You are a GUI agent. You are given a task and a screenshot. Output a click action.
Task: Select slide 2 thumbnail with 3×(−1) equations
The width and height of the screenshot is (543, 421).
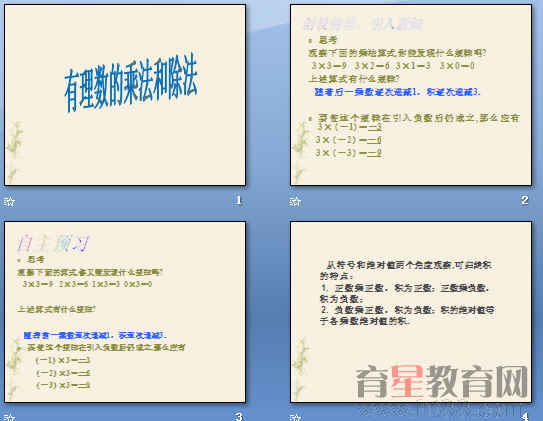point(411,95)
